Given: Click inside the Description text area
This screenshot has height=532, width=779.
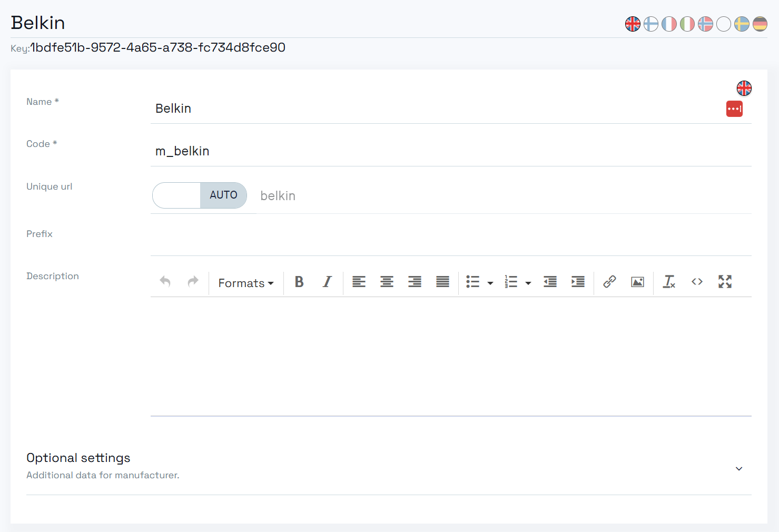Looking at the screenshot, I should pyautogui.click(x=451, y=357).
